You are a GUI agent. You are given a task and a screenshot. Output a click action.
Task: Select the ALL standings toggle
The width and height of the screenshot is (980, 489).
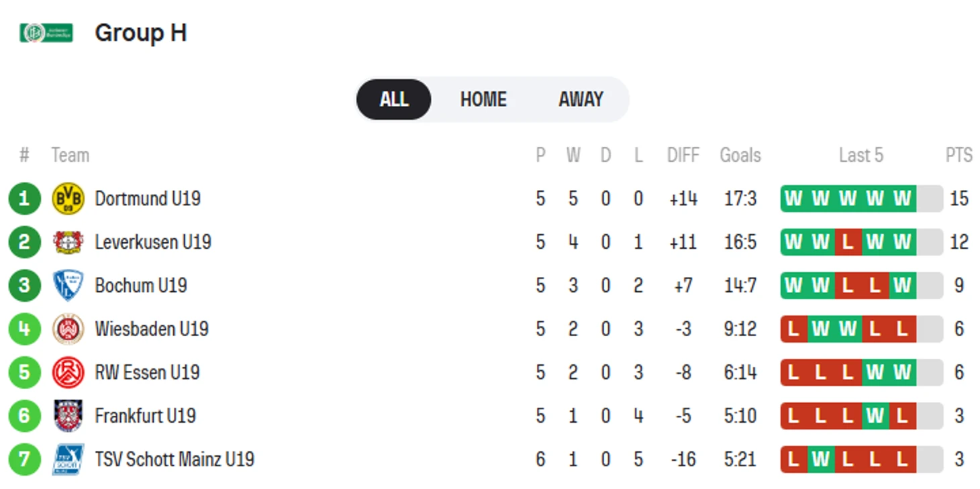pyautogui.click(x=393, y=99)
